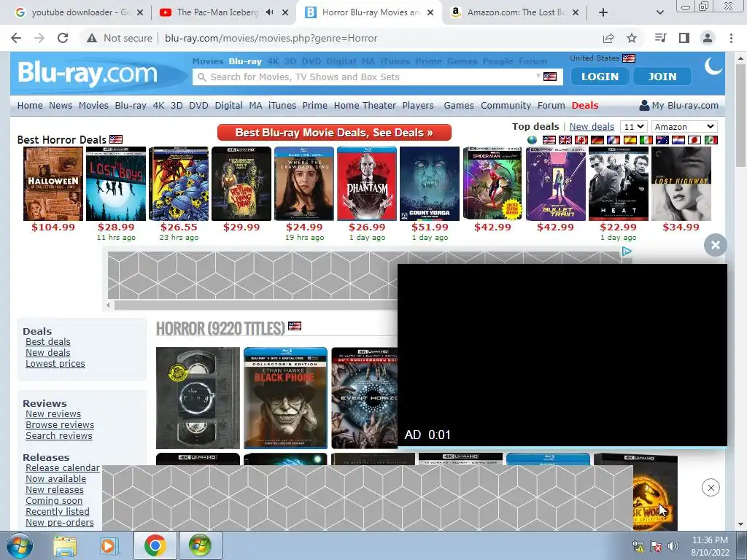747x560 pixels.
Task: Go back with the browser back arrow
Action: point(16,38)
